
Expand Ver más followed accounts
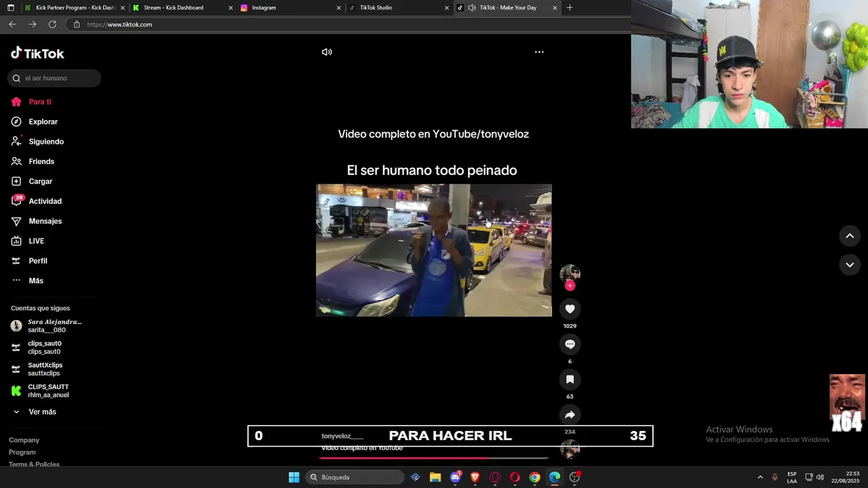(x=34, y=412)
